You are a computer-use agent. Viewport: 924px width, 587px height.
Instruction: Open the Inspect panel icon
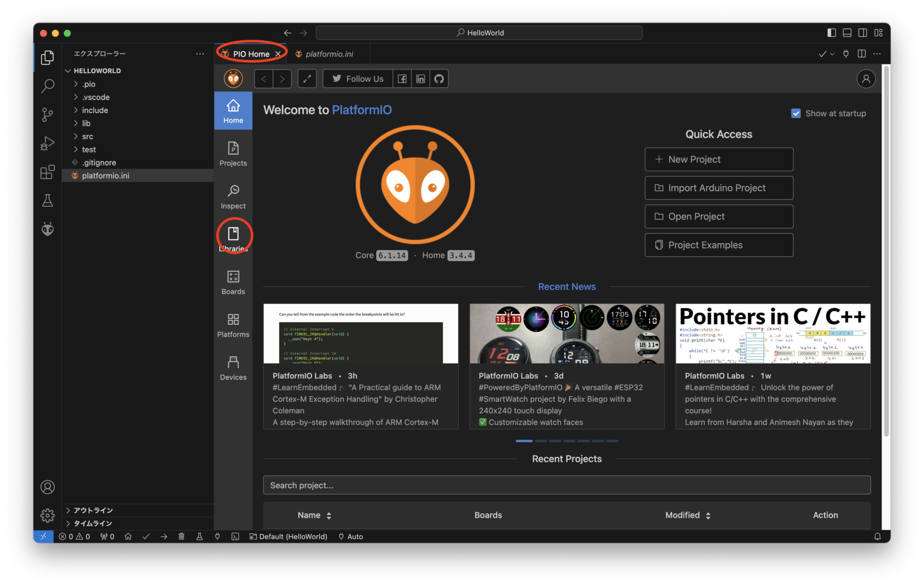(x=233, y=196)
